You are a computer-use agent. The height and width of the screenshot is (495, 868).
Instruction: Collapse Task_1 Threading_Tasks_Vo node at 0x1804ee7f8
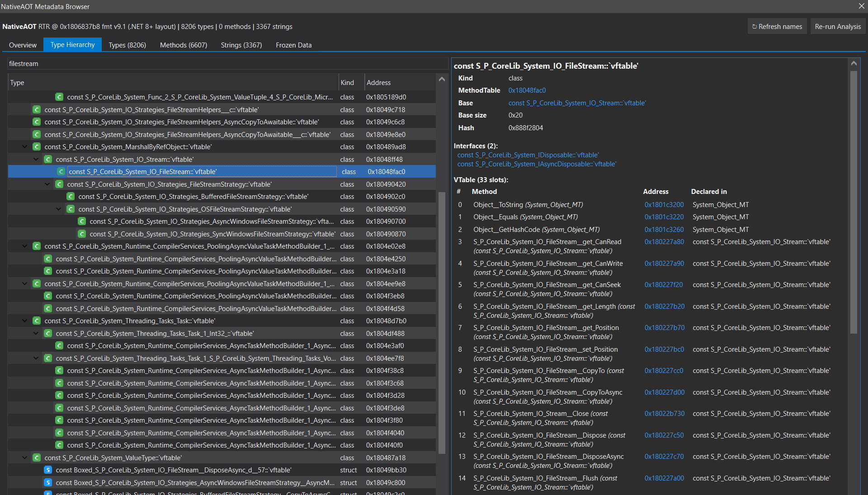(36, 358)
